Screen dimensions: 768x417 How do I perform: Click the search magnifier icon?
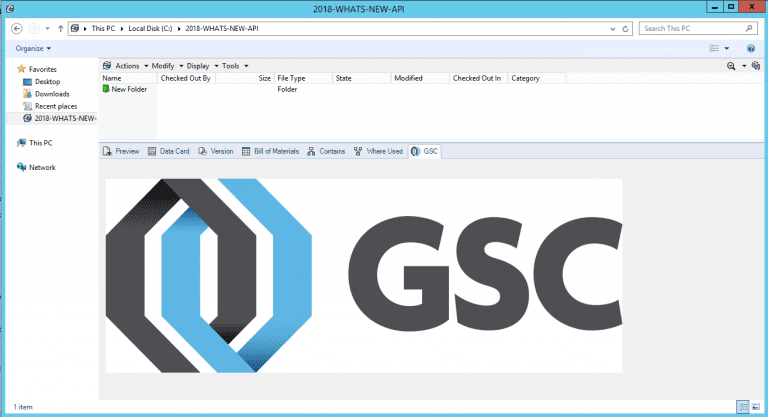(x=749, y=28)
